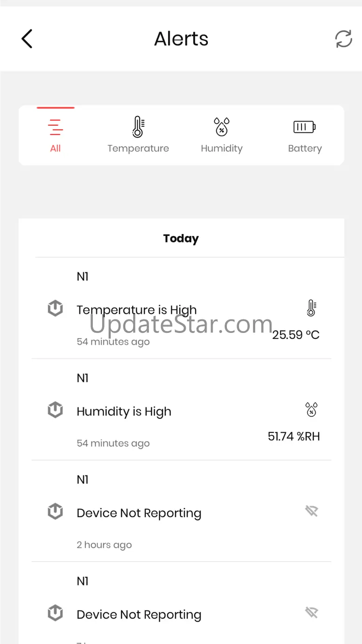
Task: Show only Battery alerts
Action: point(304,135)
